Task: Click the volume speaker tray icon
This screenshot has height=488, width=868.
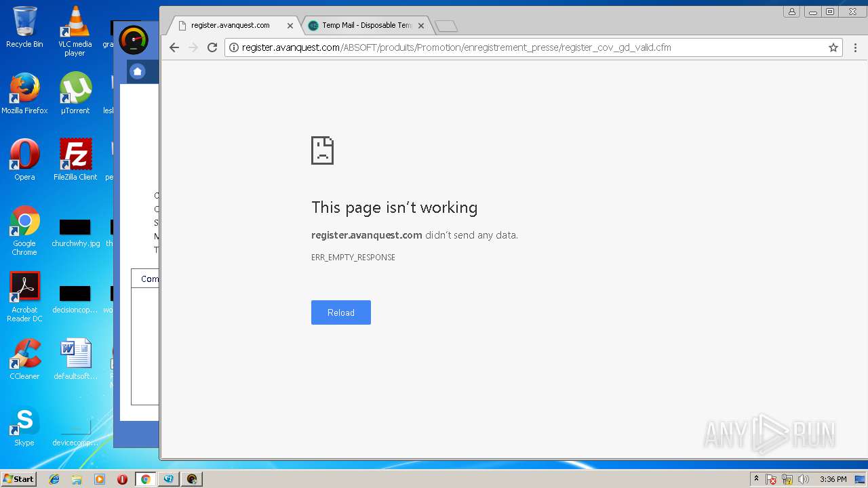Action: pyautogui.click(x=804, y=479)
